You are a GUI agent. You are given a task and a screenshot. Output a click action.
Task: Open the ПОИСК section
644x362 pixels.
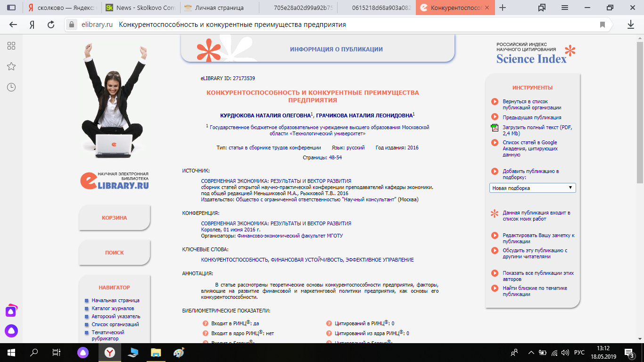pyautogui.click(x=114, y=253)
